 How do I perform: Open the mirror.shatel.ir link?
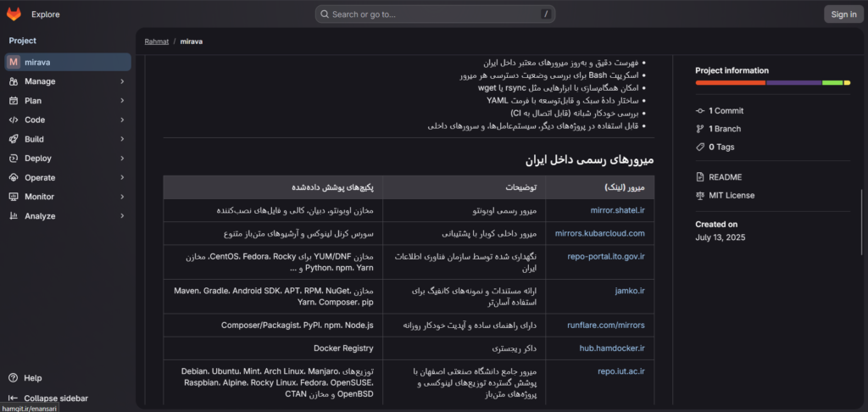(x=618, y=210)
